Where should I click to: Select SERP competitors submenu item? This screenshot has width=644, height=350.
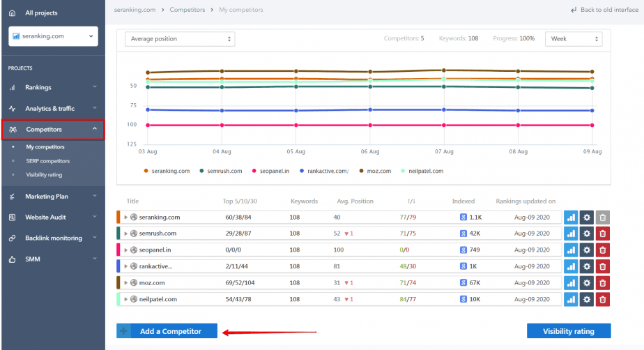pyautogui.click(x=47, y=161)
